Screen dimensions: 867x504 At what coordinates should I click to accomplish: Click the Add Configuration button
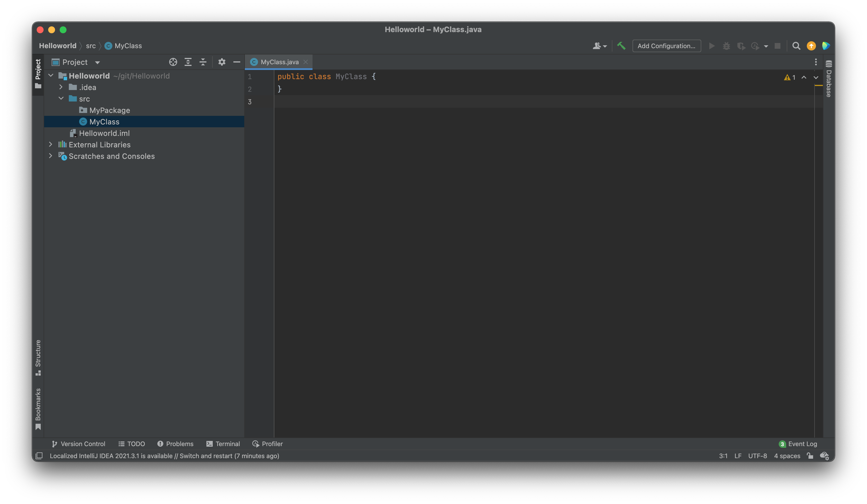[x=666, y=46]
